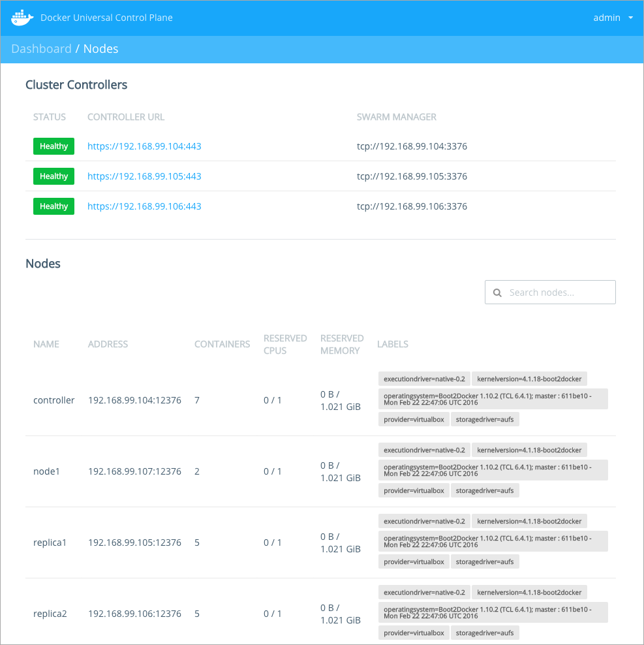Focus the Search nodes input field
The height and width of the screenshot is (645, 644).
558,292
